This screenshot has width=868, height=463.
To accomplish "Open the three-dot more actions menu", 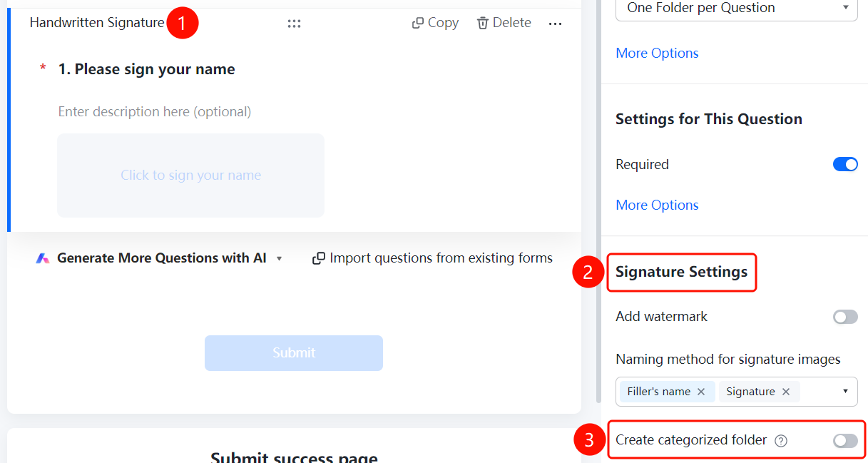I will [556, 24].
